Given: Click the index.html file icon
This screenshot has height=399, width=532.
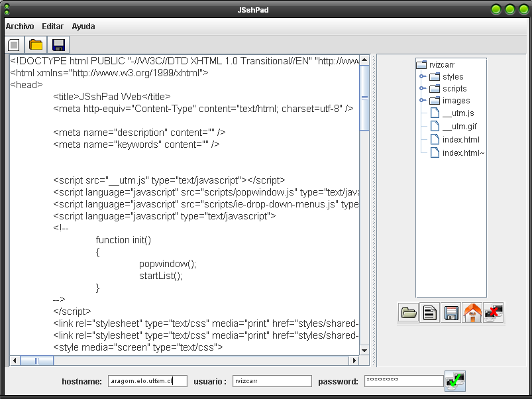Looking at the screenshot, I should pos(435,139).
